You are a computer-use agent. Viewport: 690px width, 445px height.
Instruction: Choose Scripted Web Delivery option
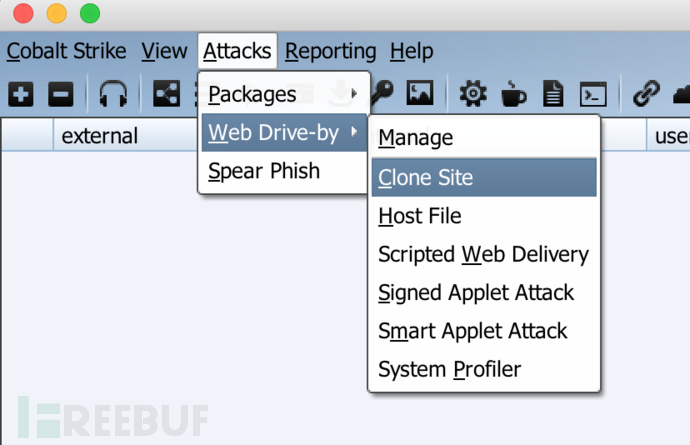(x=484, y=254)
